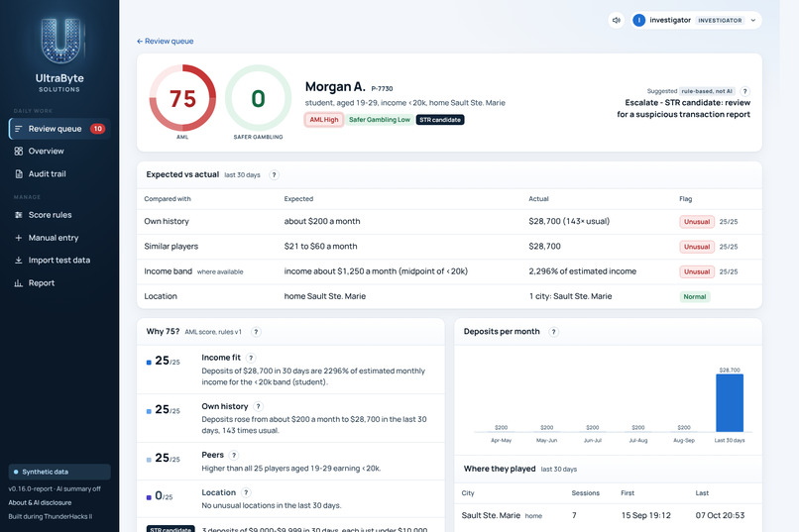This screenshot has width=799, height=532.
Task: Click the Report bar chart icon
Action: 19,283
